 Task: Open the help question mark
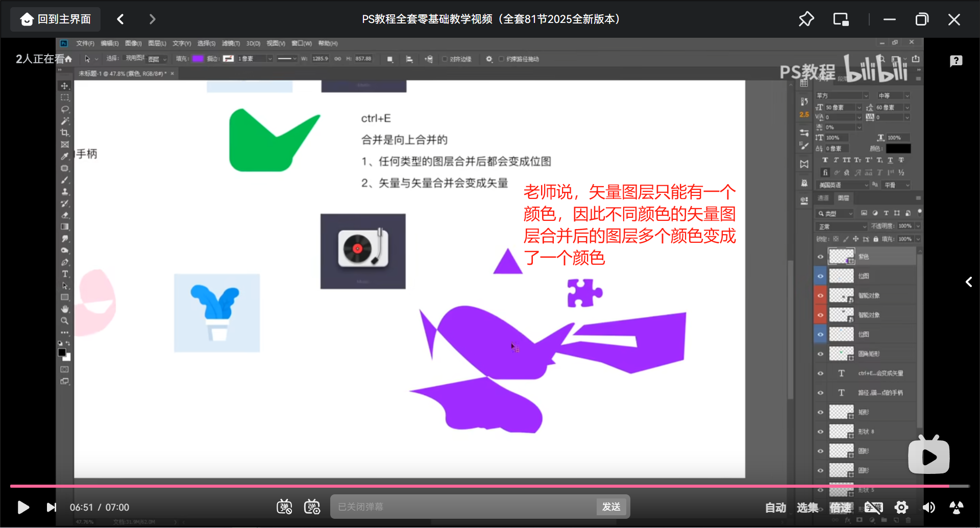pos(956,61)
